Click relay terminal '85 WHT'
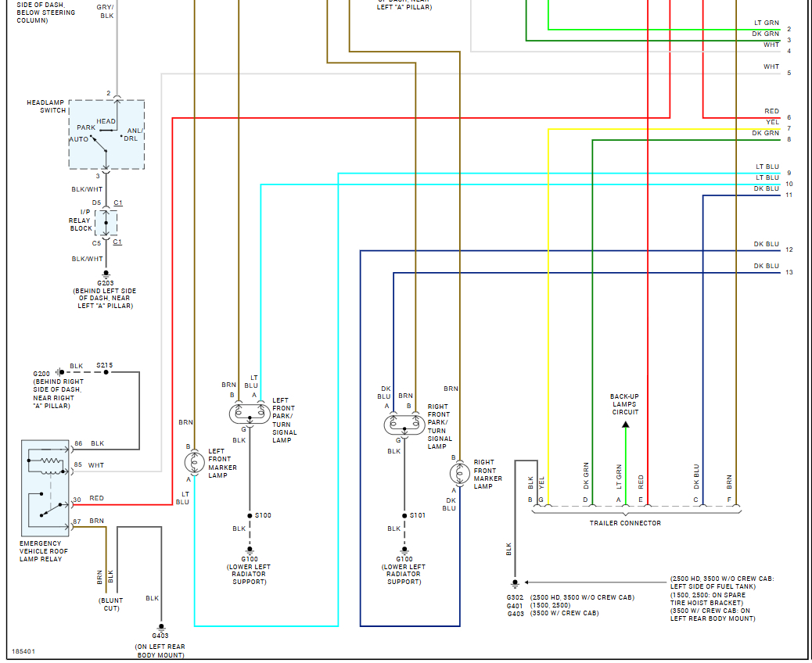 point(88,465)
